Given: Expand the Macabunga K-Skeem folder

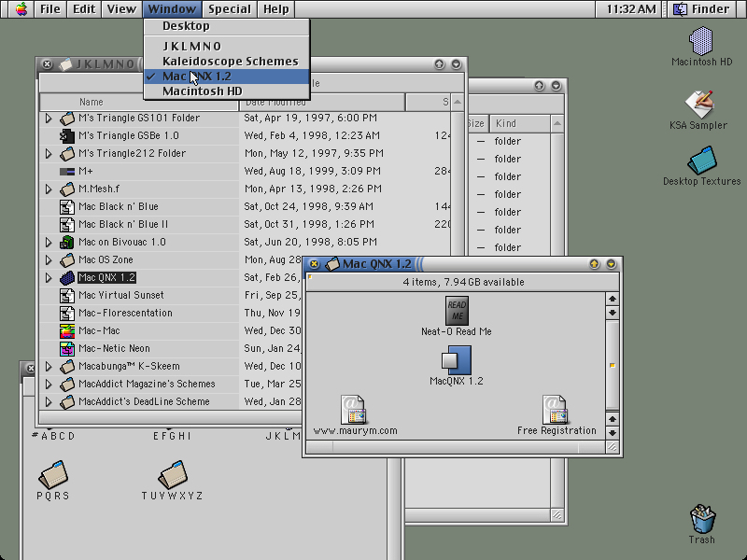Looking at the screenshot, I should coord(49,366).
